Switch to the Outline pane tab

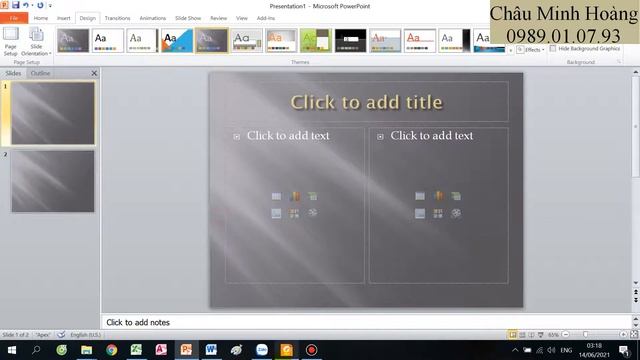pos(40,73)
